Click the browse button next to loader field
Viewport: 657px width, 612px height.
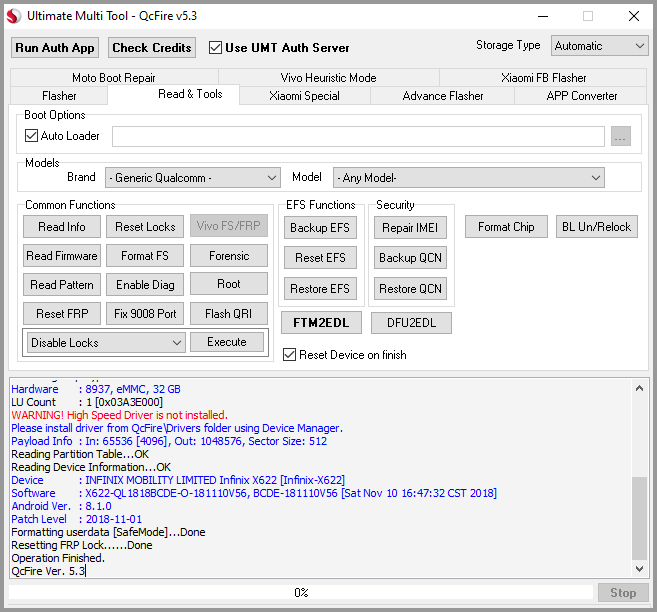(x=620, y=137)
